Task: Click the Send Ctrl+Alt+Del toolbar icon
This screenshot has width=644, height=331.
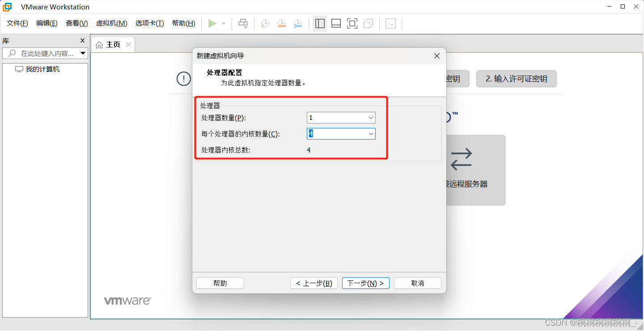Action: tap(243, 23)
